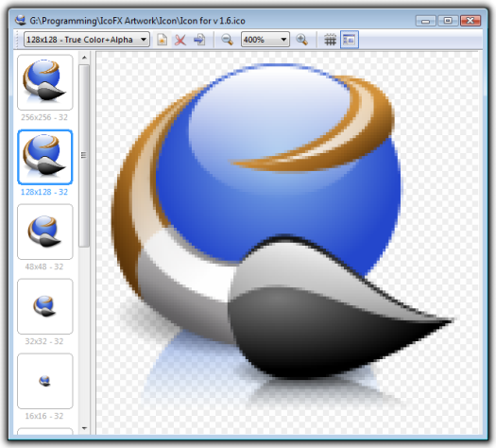Expand the 400% zoom dropdown
The width and height of the screenshot is (496, 448).
[x=265, y=40]
